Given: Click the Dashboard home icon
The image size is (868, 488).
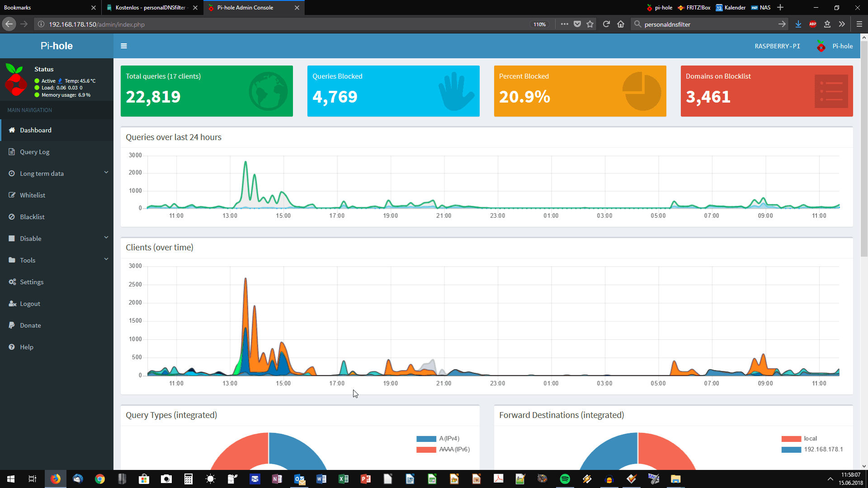Looking at the screenshot, I should [12, 130].
